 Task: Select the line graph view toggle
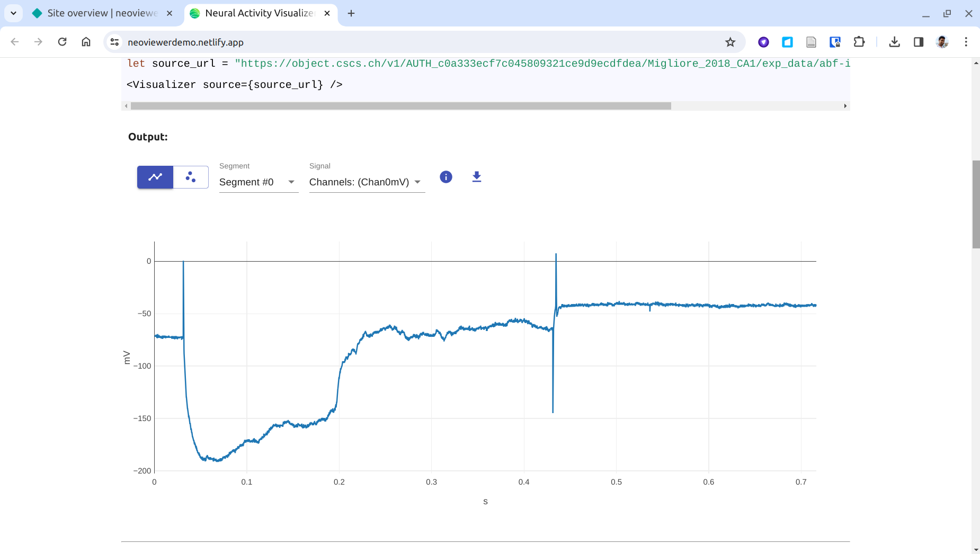pyautogui.click(x=155, y=177)
